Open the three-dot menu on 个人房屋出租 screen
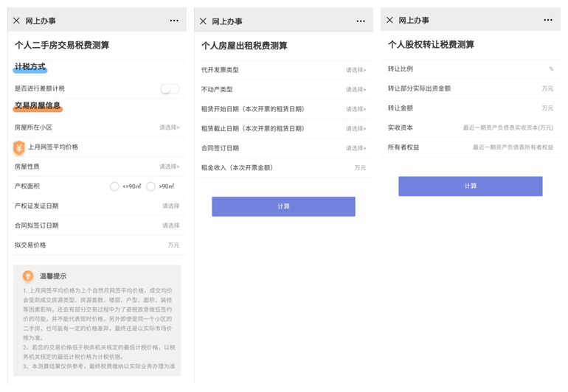Image resolution: width=568 pixels, height=392 pixels. pyautogui.click(x=361, y=21)
